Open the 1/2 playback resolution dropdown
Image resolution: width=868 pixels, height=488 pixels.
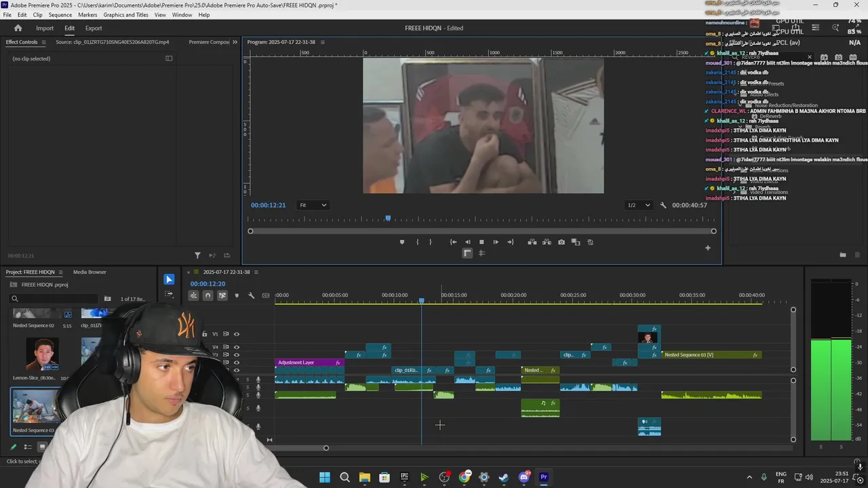tap(638, 205)
